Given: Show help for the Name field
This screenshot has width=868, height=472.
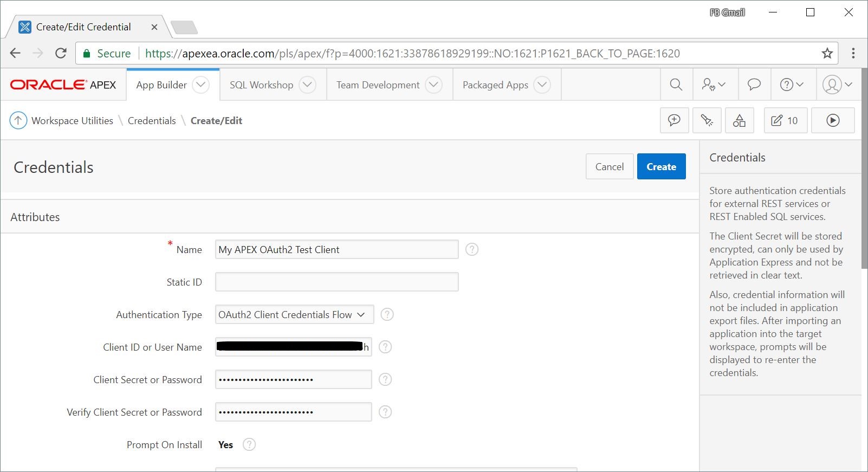Looking at the screenshot, I should 472,249.
